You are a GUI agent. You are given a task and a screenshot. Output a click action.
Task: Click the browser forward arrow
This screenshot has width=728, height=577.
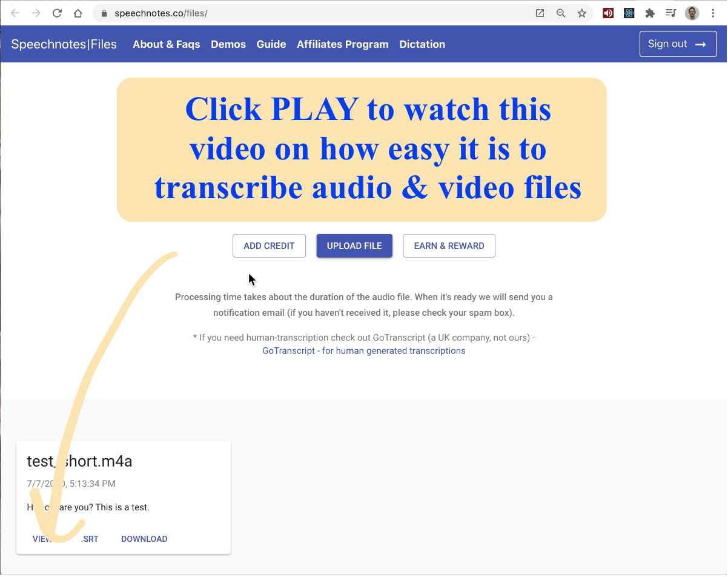coord(36,13)
